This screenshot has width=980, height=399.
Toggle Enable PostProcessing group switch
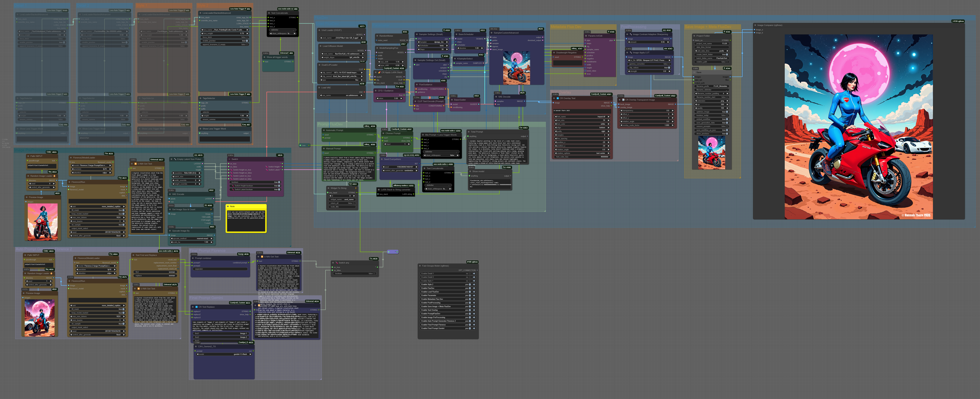470,303
